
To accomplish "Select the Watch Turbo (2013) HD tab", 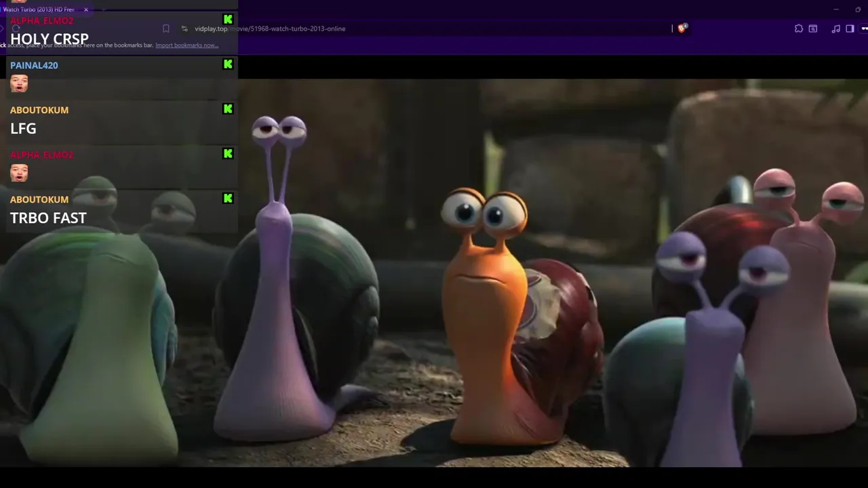I will [41, 9].
